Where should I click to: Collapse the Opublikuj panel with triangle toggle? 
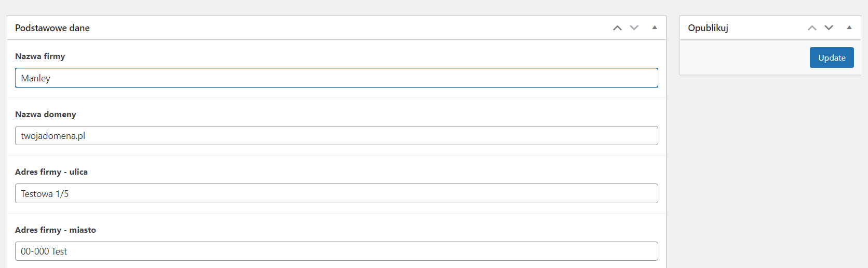849,27
